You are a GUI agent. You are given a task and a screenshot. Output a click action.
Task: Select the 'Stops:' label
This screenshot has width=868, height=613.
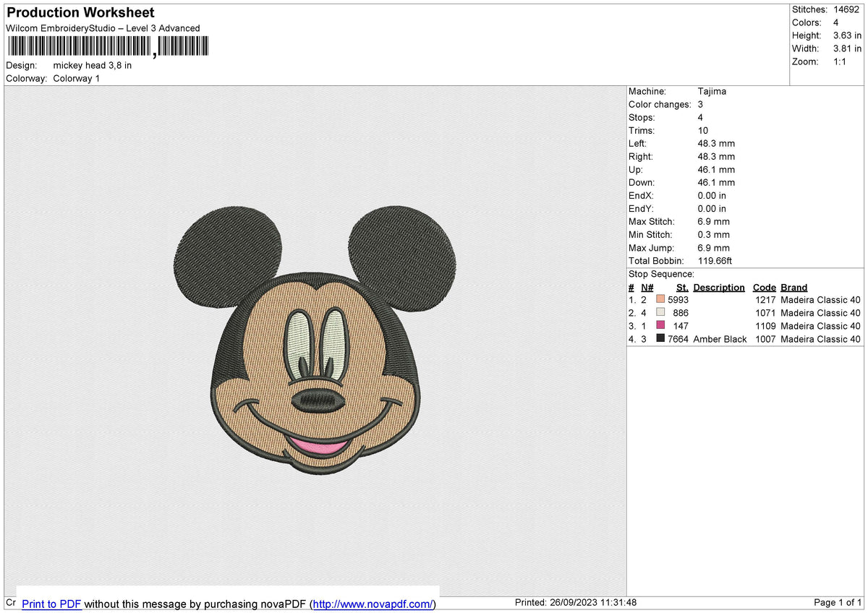[x=642, y=117]
